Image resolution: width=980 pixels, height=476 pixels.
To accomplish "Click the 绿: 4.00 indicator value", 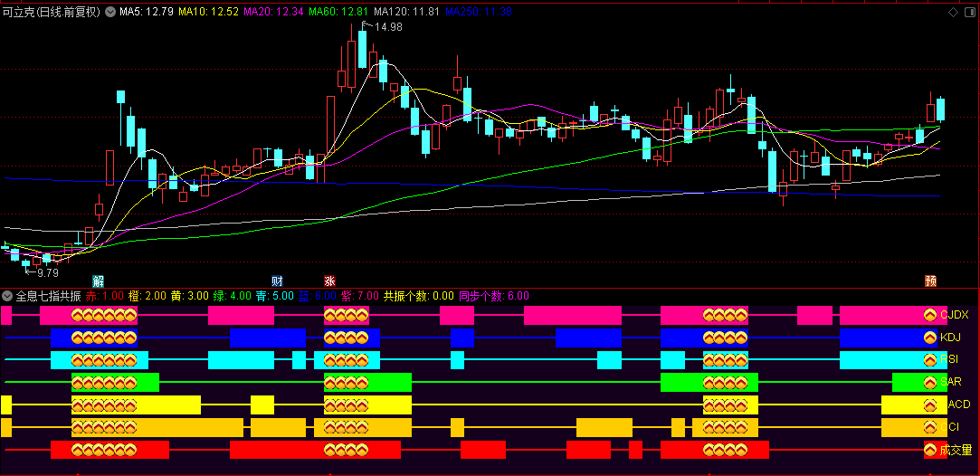I will [x=233, y=296].
